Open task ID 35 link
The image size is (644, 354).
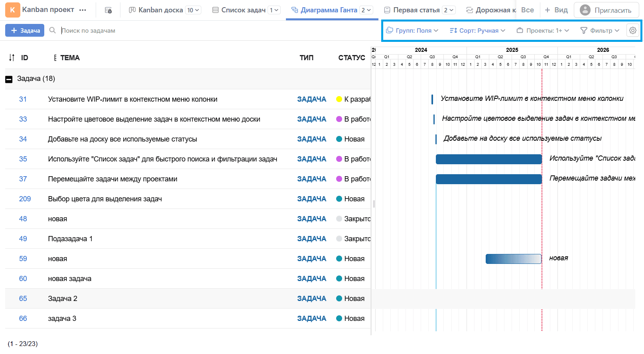click(x=23, y=159)
